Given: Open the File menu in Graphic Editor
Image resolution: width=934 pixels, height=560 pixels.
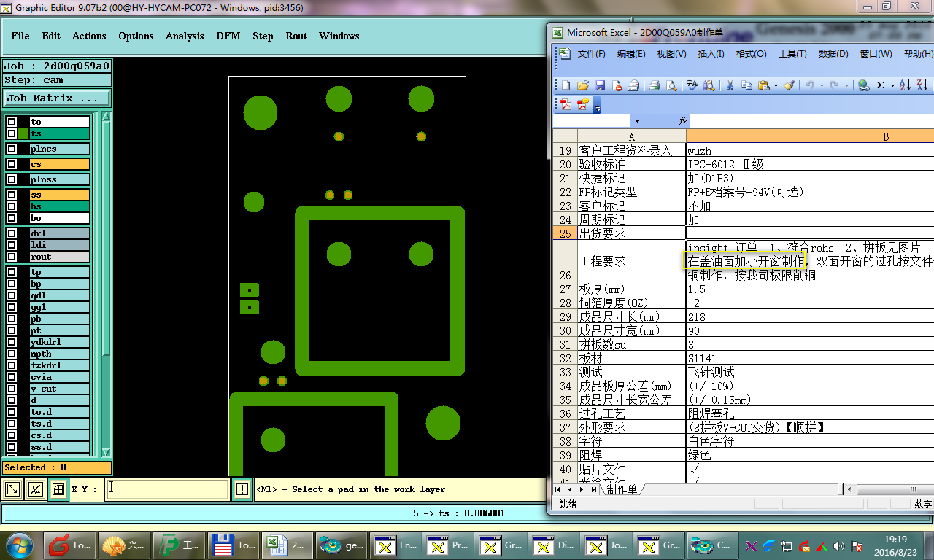Looking at the screenshot, I should coord(20,36).
